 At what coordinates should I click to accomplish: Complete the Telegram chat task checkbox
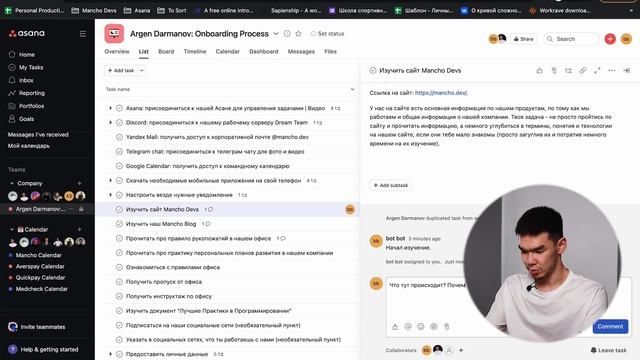pos(119,151)
